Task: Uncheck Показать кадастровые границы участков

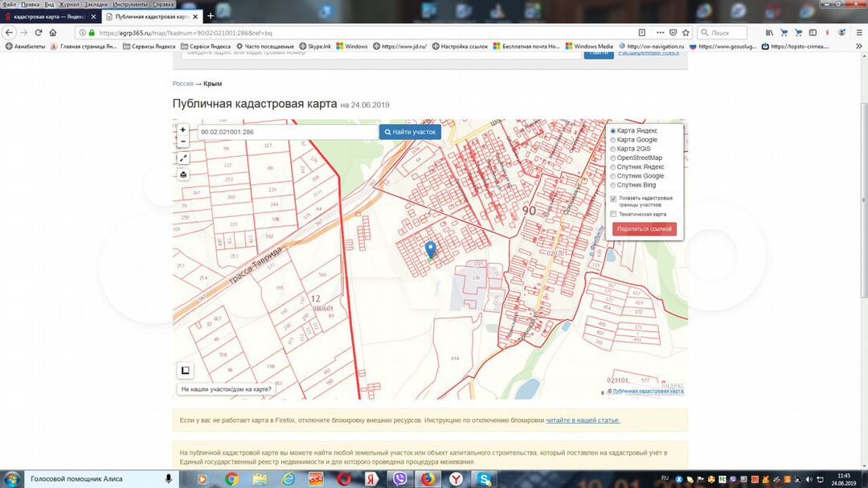Action: click(613, 199)
